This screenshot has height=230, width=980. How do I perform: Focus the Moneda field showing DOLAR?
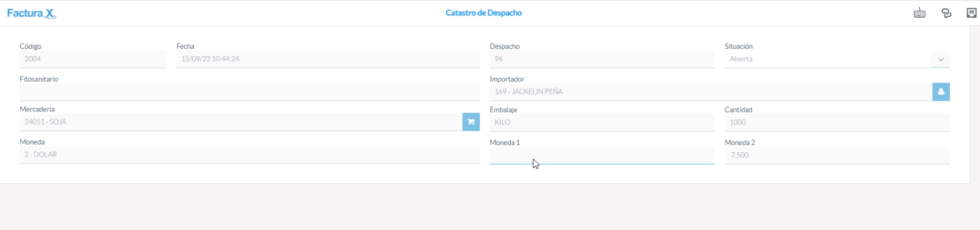coord(250,155)
